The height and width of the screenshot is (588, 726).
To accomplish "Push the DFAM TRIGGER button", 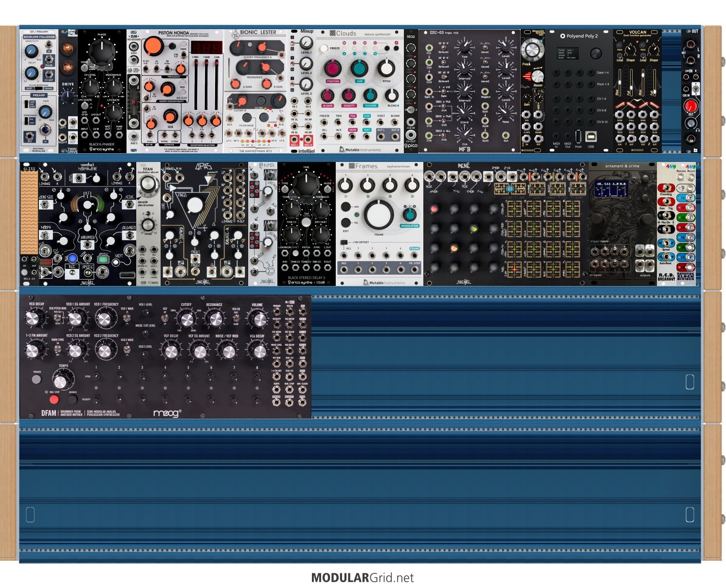I will tap(37, 380).
